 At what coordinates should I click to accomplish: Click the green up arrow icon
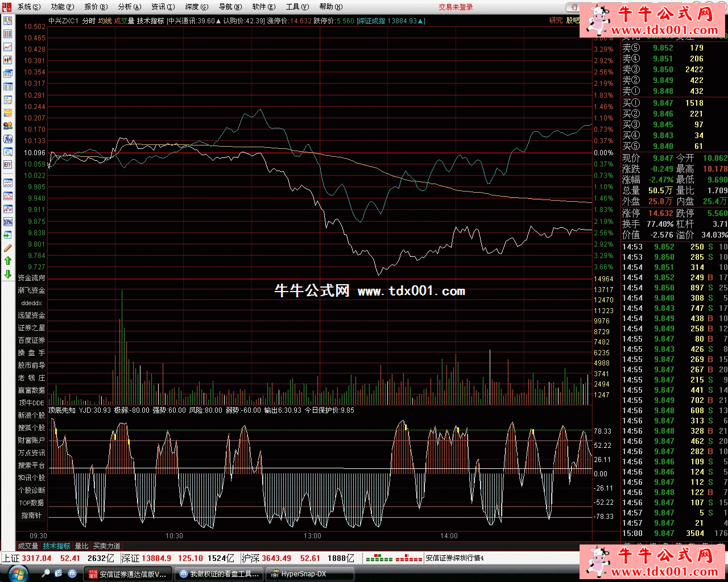pos(8,261)
